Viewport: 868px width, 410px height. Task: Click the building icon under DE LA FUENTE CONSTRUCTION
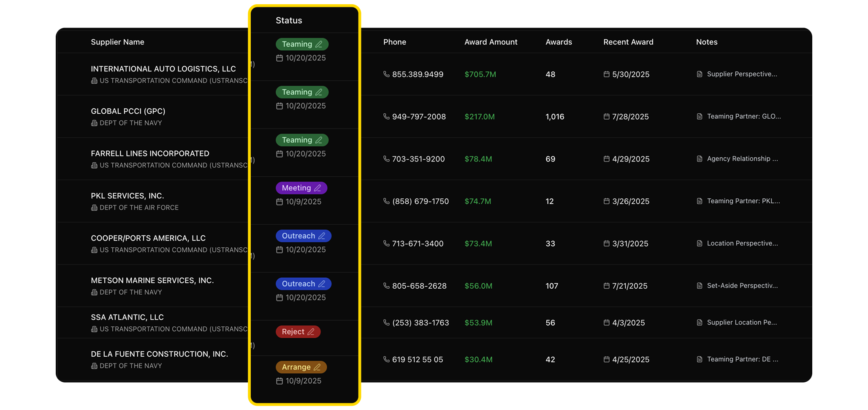tap(94, 366)
